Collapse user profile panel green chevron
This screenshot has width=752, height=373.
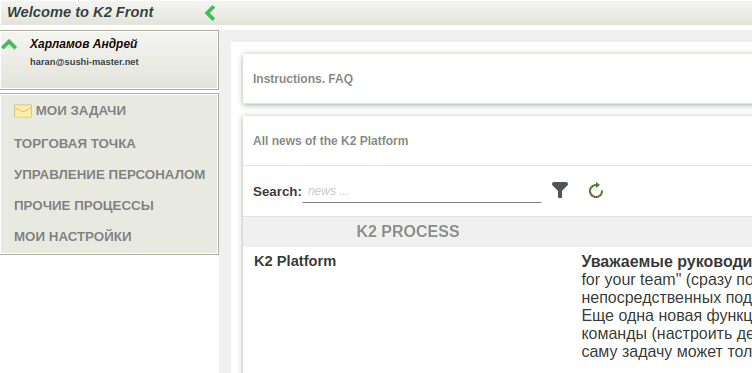[x=9, y=45]
